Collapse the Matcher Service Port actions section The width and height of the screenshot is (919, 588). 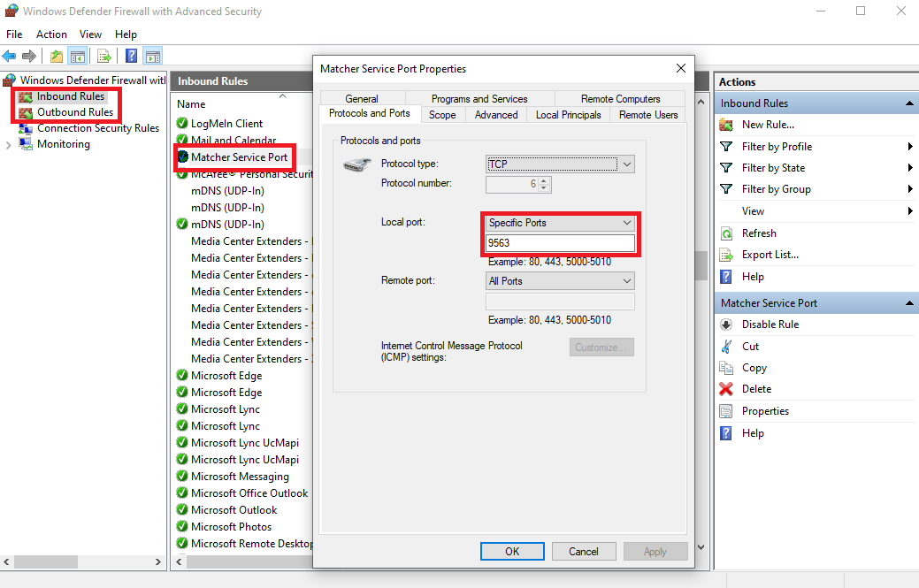909,303
